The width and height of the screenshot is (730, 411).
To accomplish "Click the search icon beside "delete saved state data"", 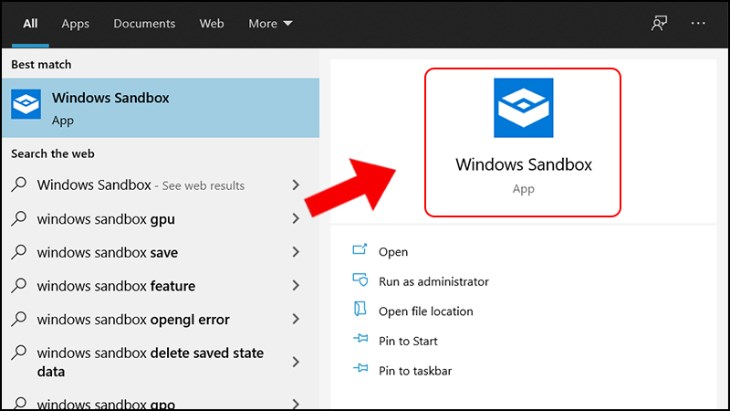I will click(19, 352).
